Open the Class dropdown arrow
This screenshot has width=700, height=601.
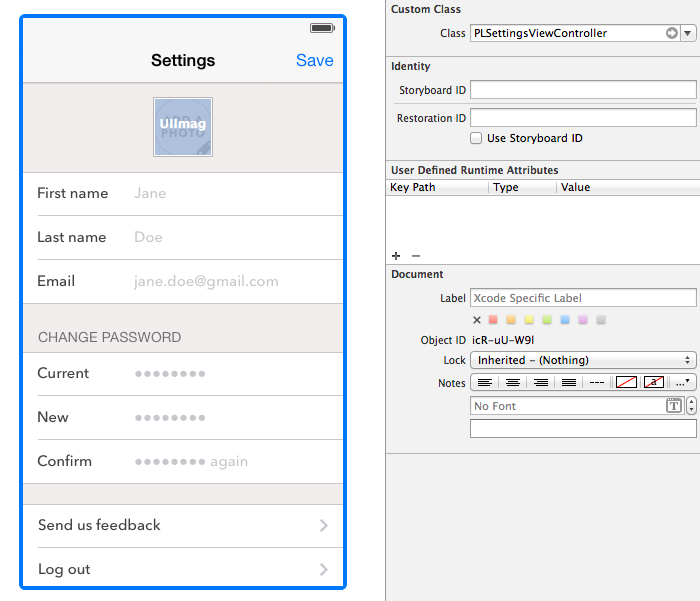point(688,33)
